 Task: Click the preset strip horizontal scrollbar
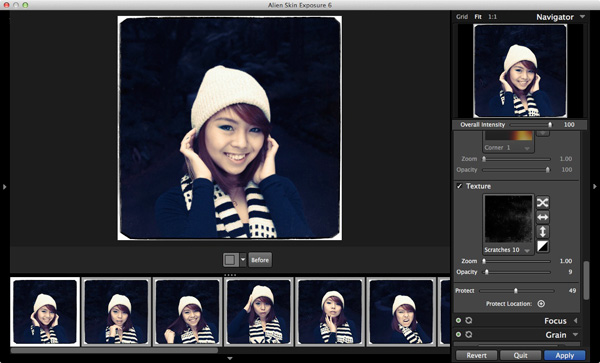[114, 350]
